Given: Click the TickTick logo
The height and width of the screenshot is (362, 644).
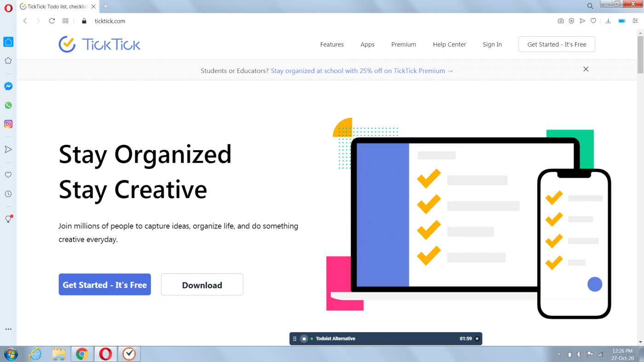Looking at the screenshot, I should pos(99,44).
